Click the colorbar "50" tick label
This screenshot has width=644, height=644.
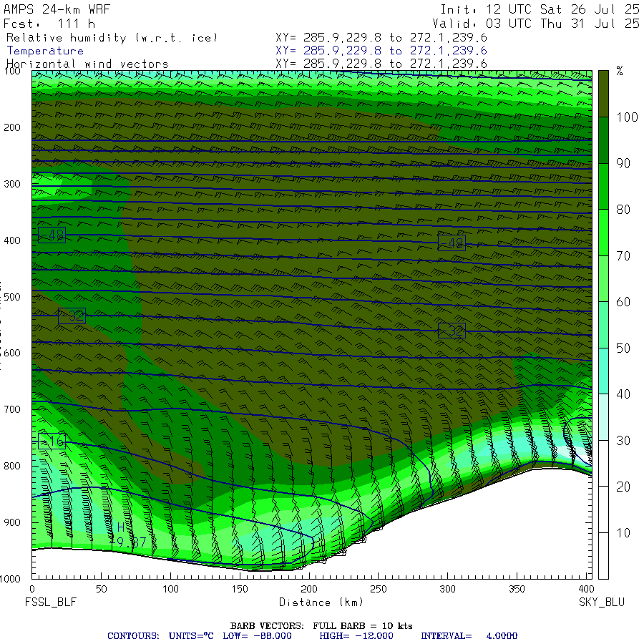pyautogui.click(x=623, y=348)
